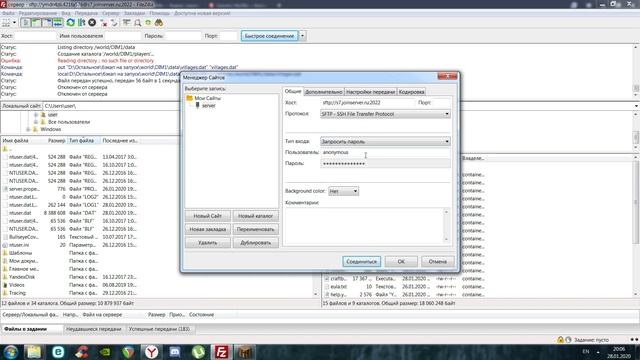Expand the Все пользователи folder node
The width and height of the screenshot is (640, 360).
tap(36, 122)
